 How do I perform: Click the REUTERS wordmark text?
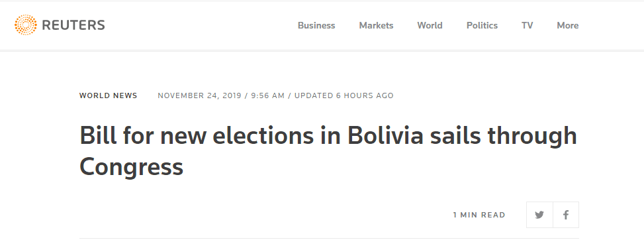point(73,25)
